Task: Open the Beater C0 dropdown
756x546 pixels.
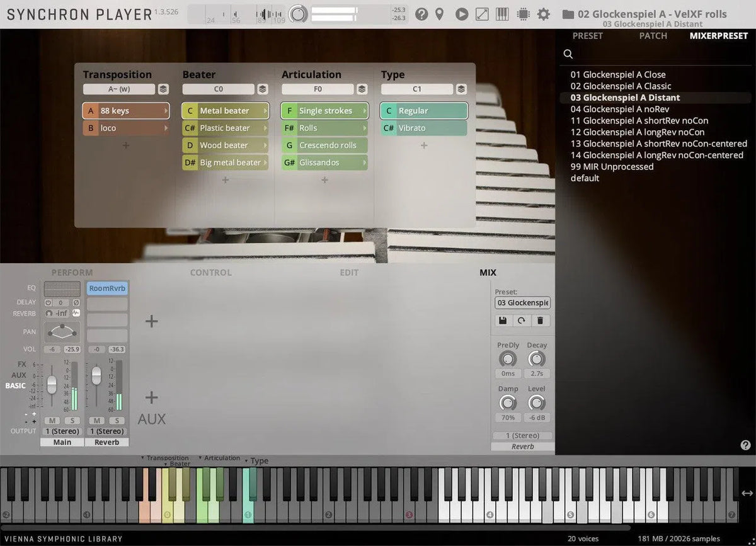Action: (x=219, y=89)
